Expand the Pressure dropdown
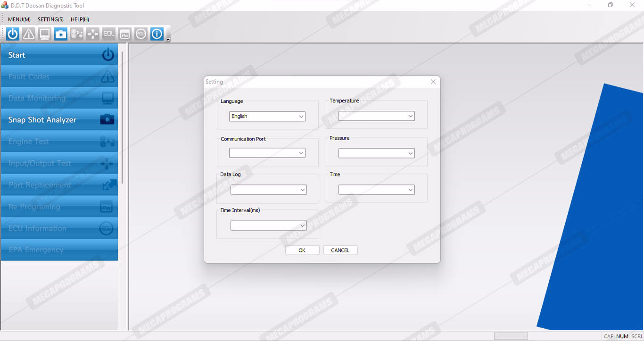Viewport: 644px width, 341px height. [x=377, y=153]
